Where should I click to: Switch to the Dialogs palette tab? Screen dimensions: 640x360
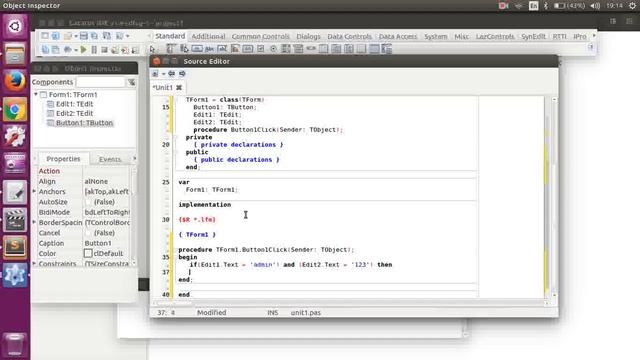click(x=308, y=36)
